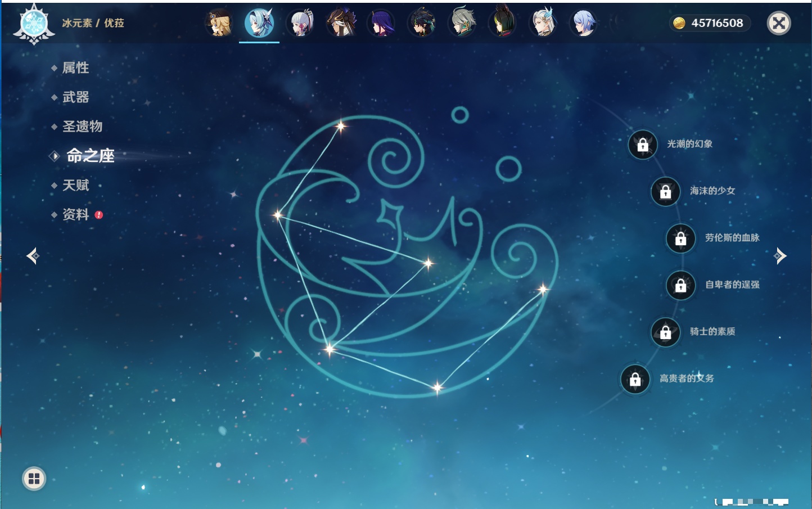Screen dimensions: 812x509
Task: Click the gold Mora coin icon
Action: (679, 23)
